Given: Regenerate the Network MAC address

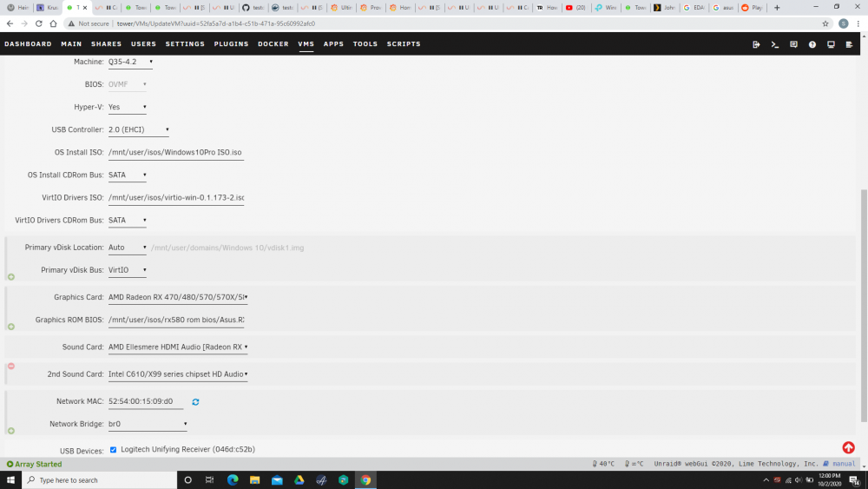Looking at the screenshot, I should coord(195,402).
